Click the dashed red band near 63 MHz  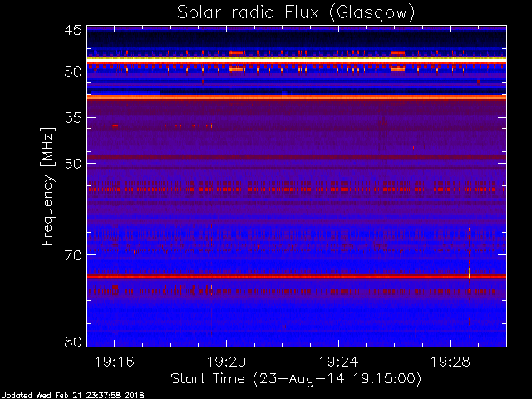click(x=297, y=189)
